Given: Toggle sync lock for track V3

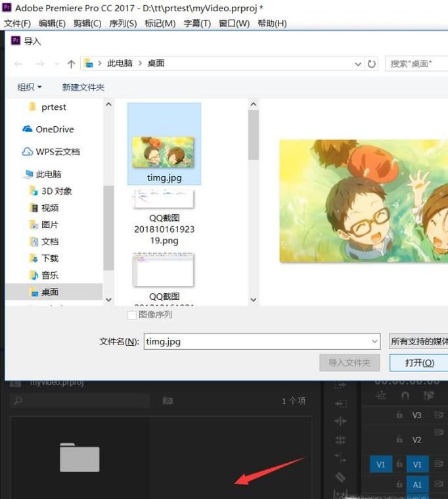Looking at the screenshot, I should point(439,415).
